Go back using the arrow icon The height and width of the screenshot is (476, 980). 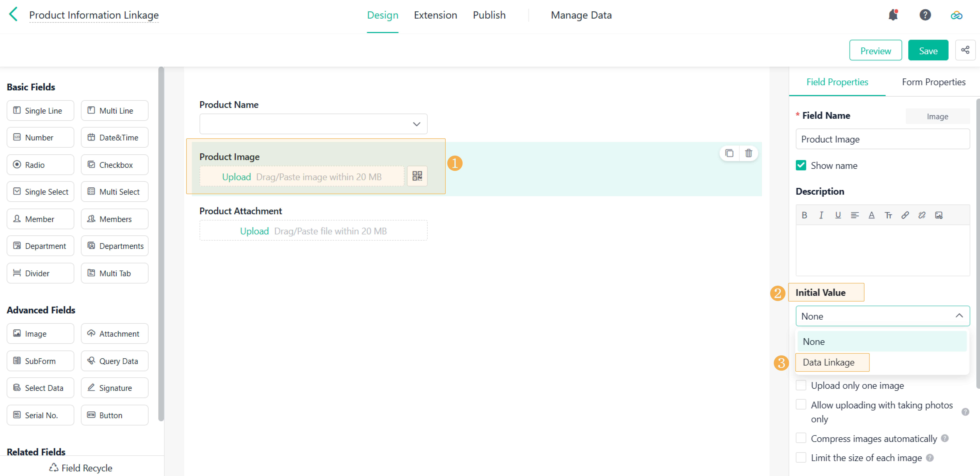pyautogui.click(x=13, y=14)
